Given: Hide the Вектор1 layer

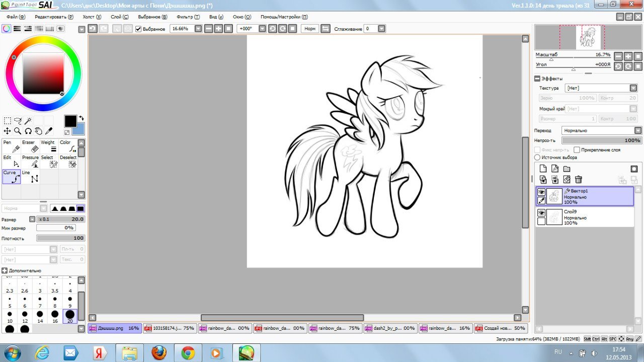Looking at the screenshot, I should [x=541, y=192].
